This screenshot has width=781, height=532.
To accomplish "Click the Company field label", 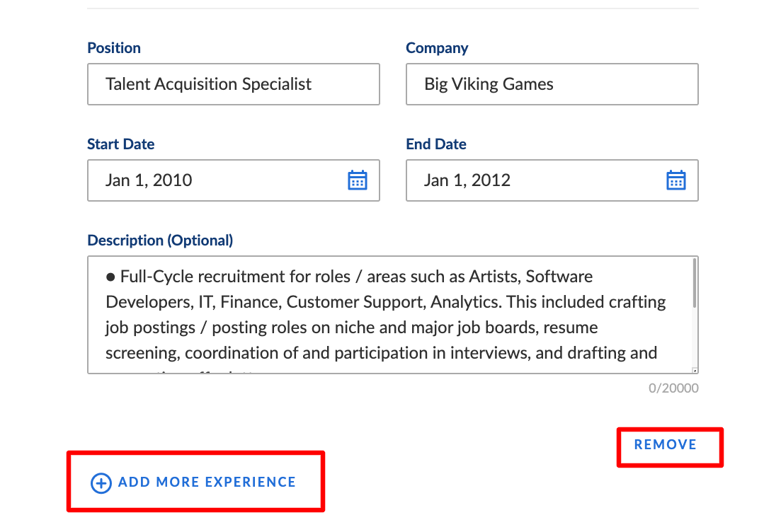I will pos(437,48).
